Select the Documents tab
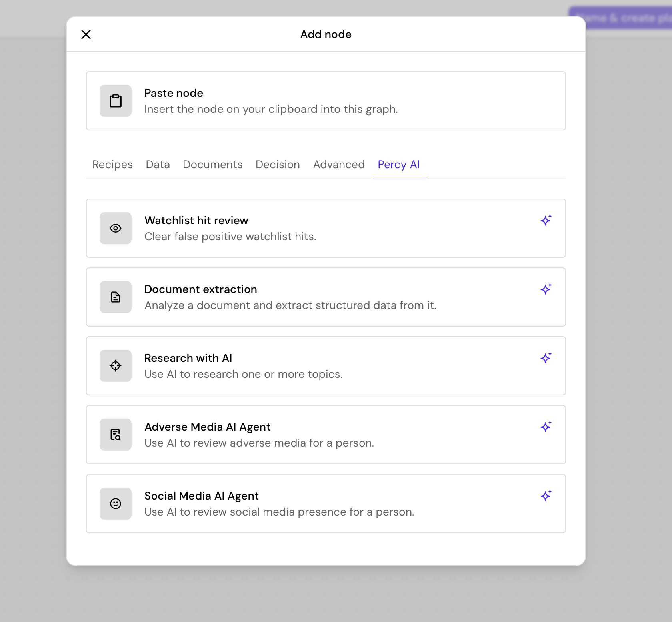Screen dimensions: 672x622 (212, 165)
